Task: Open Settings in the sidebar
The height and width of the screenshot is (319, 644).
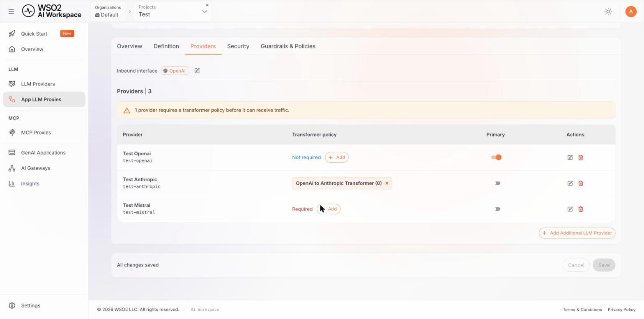Action: [x=44, y=306]
